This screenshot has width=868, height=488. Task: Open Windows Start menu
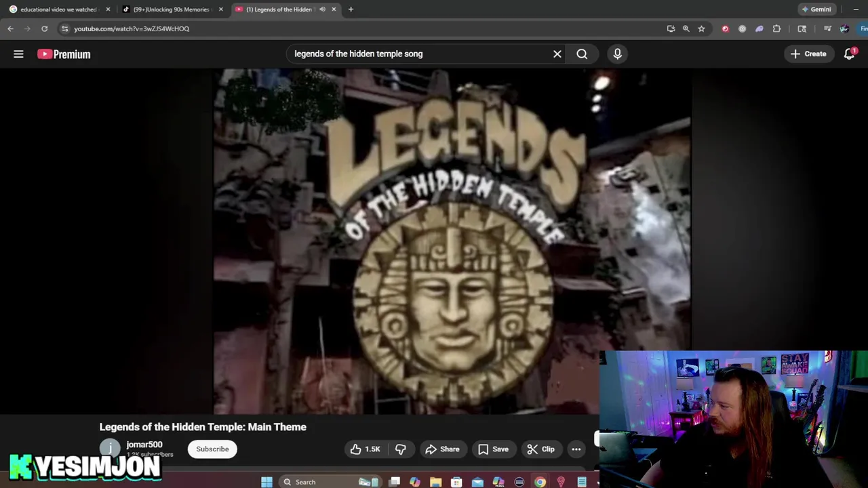267,482
